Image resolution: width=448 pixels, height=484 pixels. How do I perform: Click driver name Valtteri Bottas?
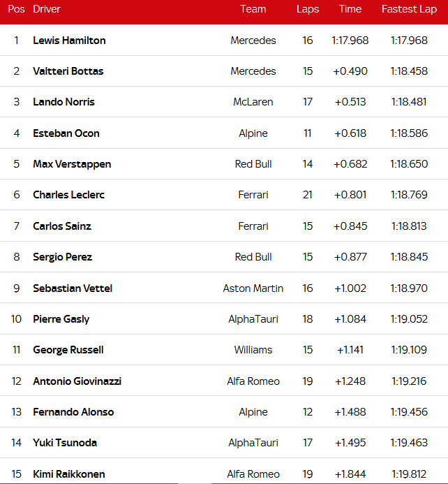pos(68,71)
